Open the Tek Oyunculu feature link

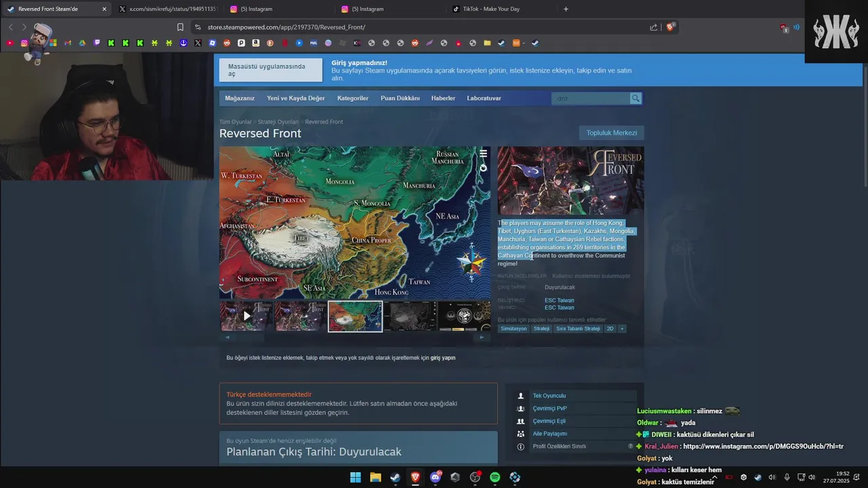[x=549, y=396]
